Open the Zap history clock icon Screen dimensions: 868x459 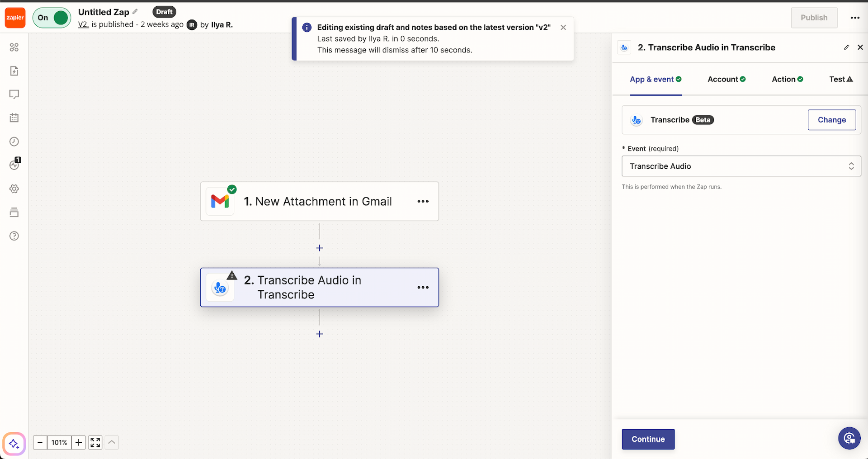coord(14,142)
